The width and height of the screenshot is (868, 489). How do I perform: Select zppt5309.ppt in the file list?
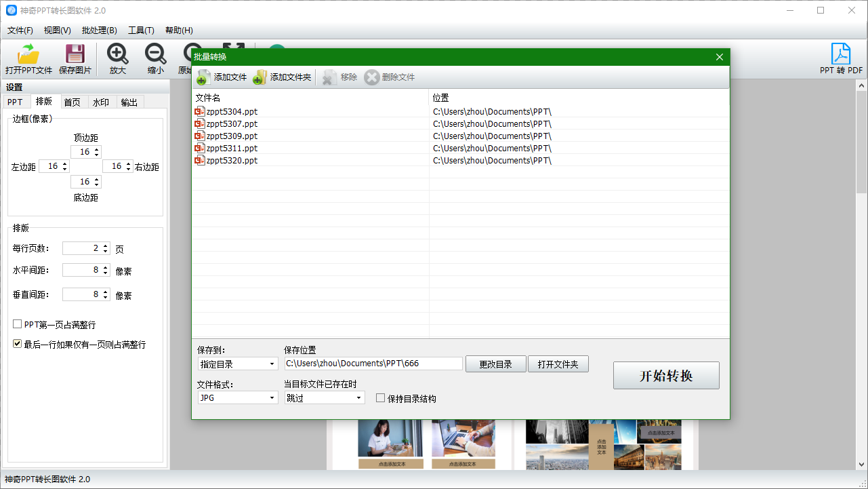[x=232, y=136]
